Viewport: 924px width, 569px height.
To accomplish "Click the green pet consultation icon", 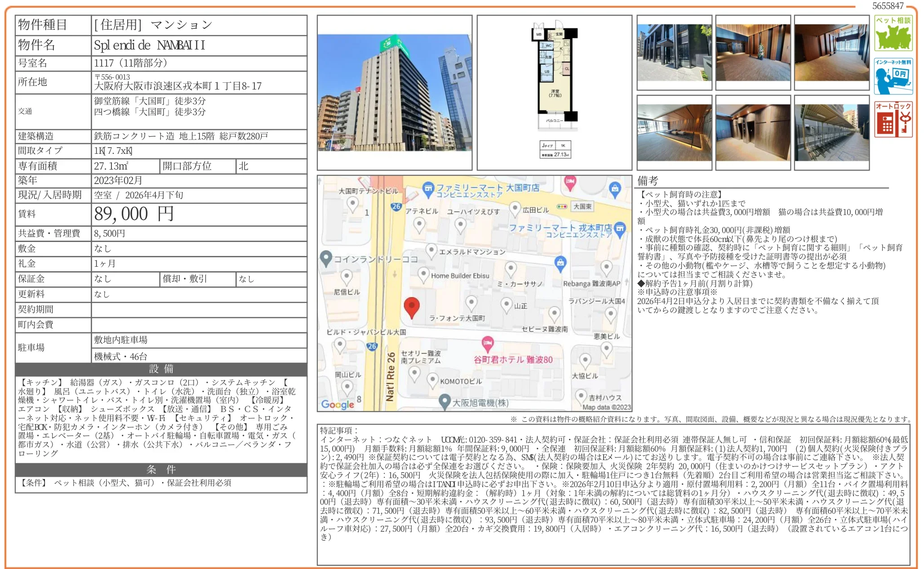I will [893, 33].
